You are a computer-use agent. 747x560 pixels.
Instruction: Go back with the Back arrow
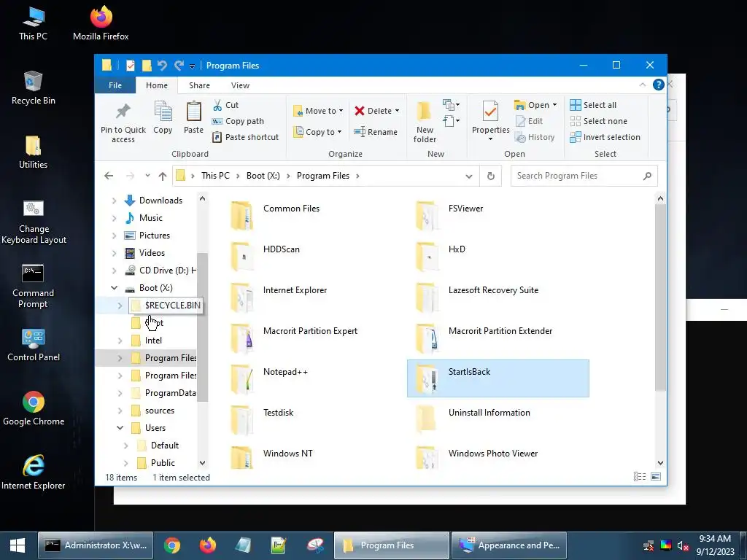click(x=109, y=176)
